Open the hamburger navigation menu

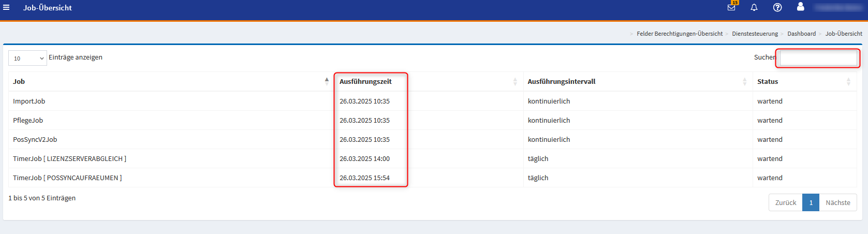[x=6, y=8]
